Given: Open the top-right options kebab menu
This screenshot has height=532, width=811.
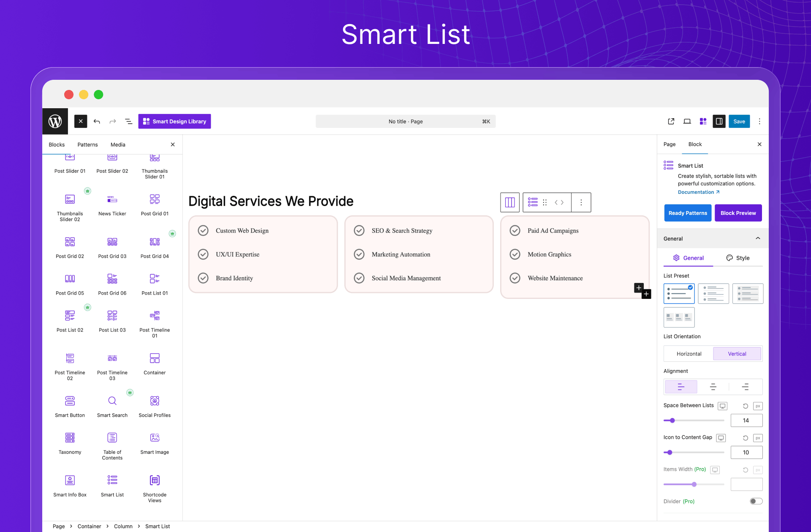Looking at the screenshot, I should point(759,122).
